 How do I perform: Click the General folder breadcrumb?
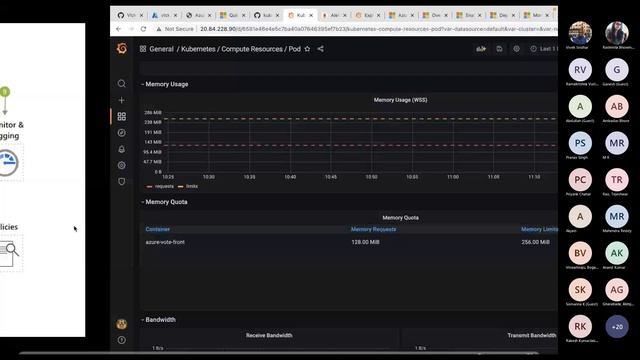(161, 49)
